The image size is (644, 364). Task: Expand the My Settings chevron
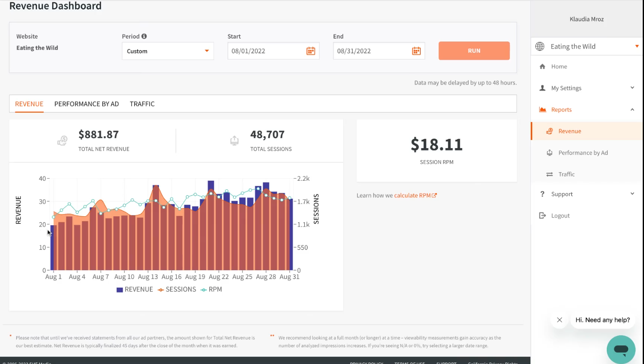coord(632,88)
